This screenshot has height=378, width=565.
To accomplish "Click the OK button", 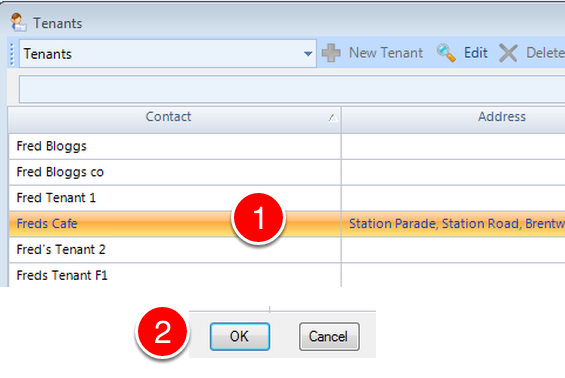I will click(x=240, y=337).
